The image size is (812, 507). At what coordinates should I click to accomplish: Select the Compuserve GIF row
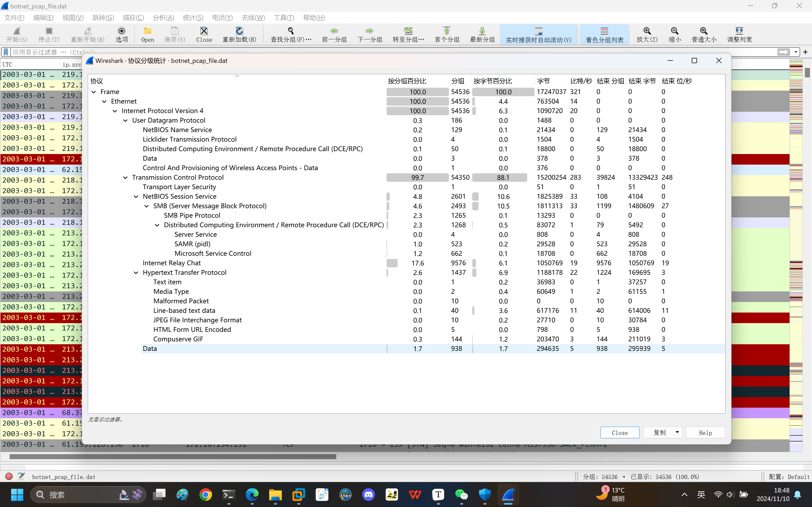(x=406, y=339)
